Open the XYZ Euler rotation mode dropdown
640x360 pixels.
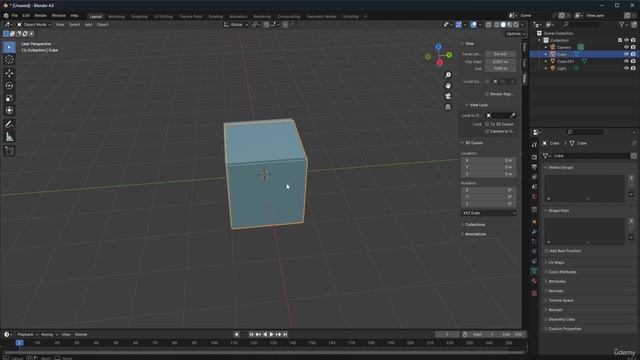coord(489,213)
